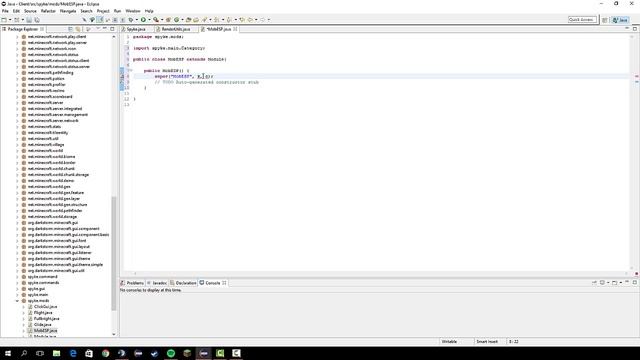The image size is (640, 360).
Task: Click Collapse All in Package Explorer
Action: [70, 29]
